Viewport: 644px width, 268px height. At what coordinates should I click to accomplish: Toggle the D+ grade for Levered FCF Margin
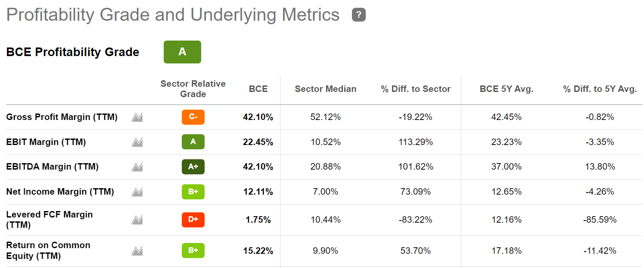[x=193, y=220]
